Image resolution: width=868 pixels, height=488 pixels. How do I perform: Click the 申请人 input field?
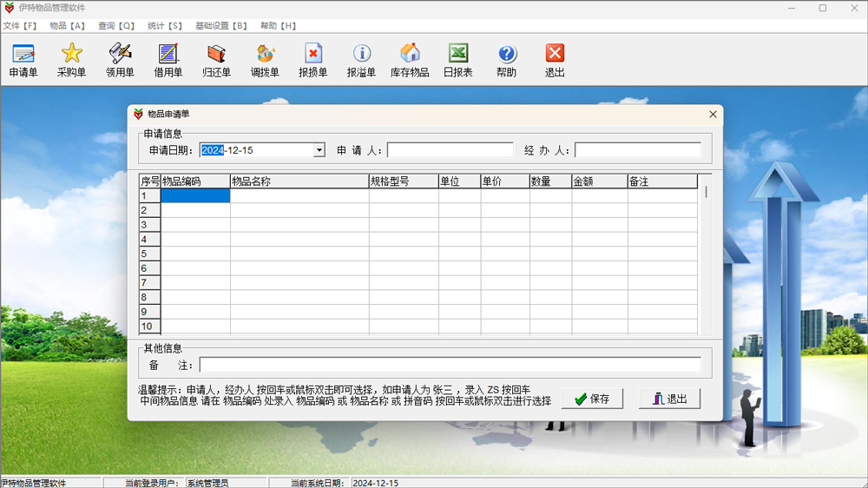click(450, 150)
